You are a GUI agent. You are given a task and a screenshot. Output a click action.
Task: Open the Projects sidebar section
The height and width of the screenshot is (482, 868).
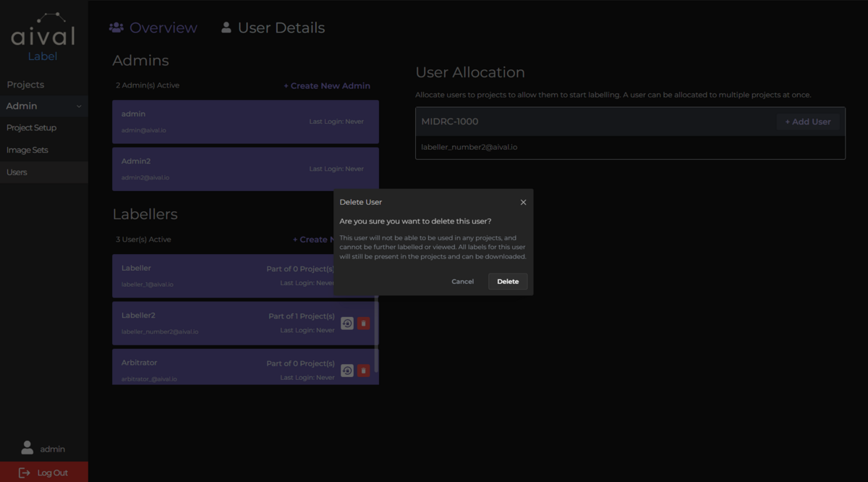25,84
